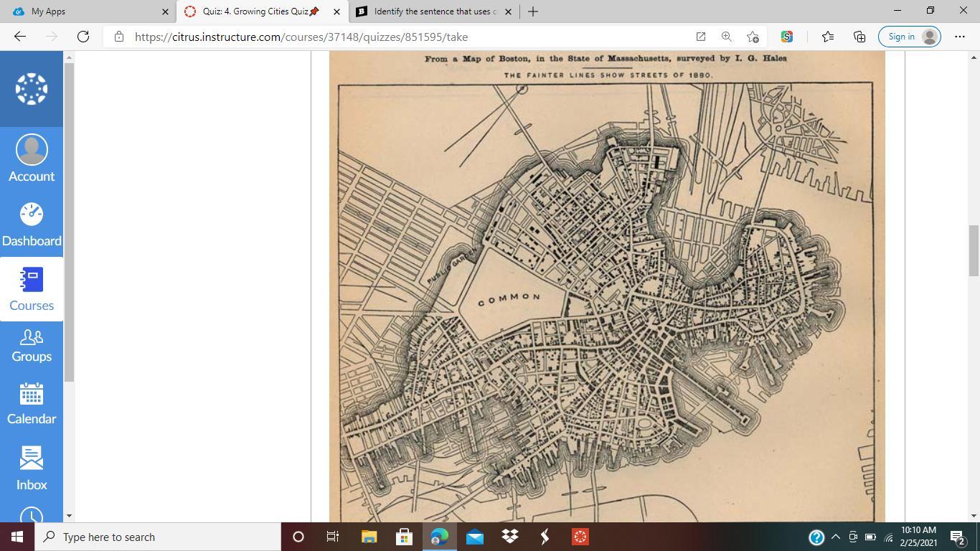This screenshot has width=980, height=551.
Task: Open a new browser tab
Action: coord(532,11)
